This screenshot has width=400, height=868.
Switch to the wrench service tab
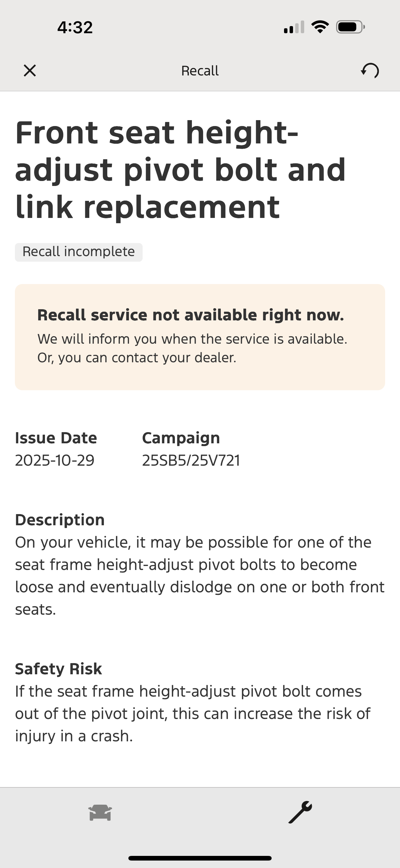coord(300,812)
